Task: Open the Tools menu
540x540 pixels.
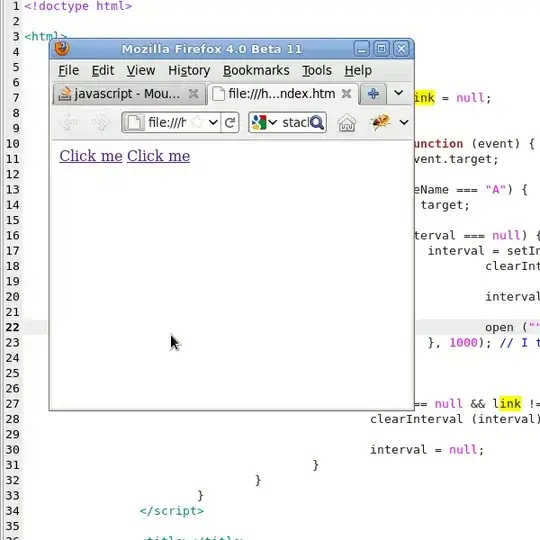Action: pyautogui.click(x=317, y=70)
